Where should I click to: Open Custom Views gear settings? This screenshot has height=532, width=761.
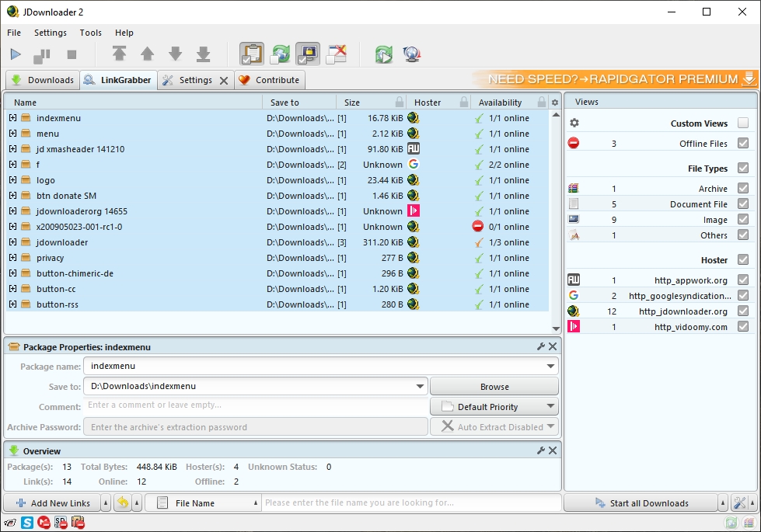coord(574,123)
